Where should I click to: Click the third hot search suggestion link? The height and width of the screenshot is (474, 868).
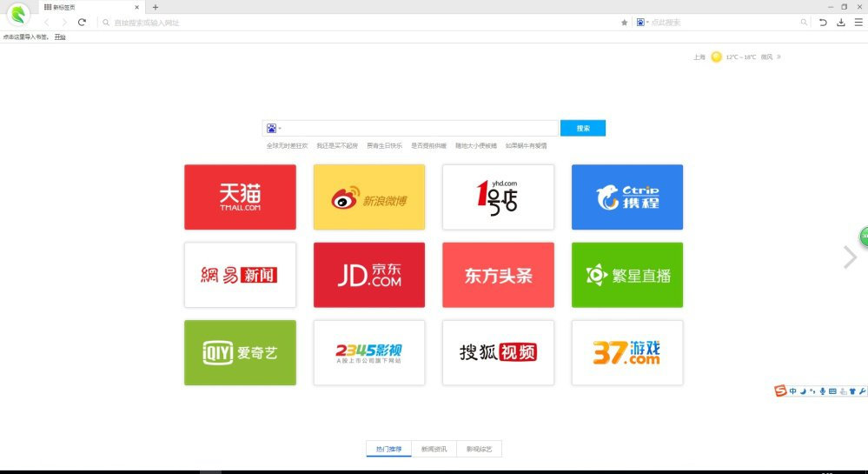pyautogui.click(x=384, y=146)
